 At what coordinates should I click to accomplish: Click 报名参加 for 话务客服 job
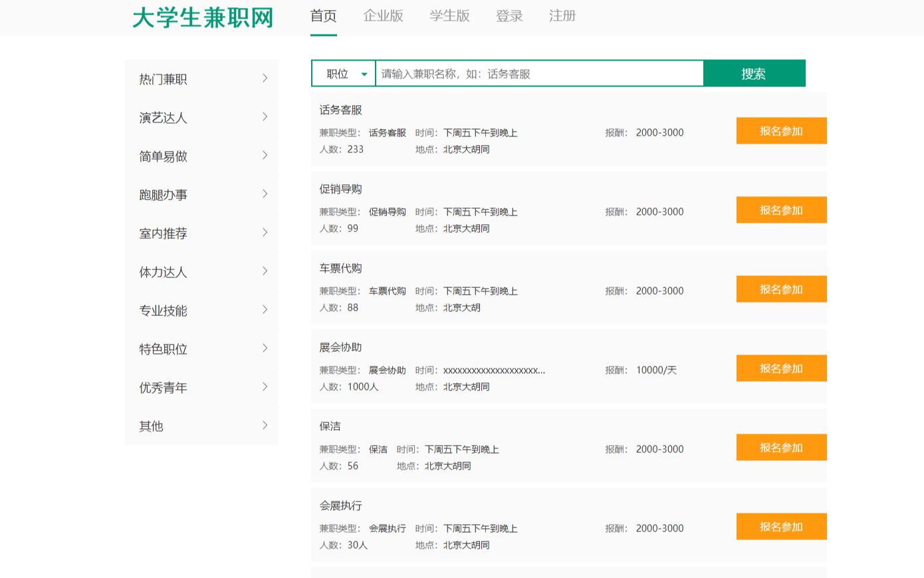tap(782, 131)
